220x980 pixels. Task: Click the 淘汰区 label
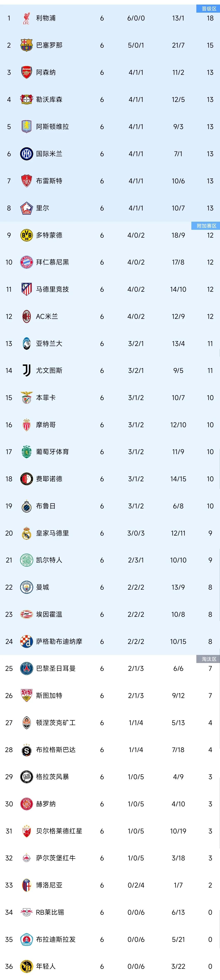pos(208,659)
